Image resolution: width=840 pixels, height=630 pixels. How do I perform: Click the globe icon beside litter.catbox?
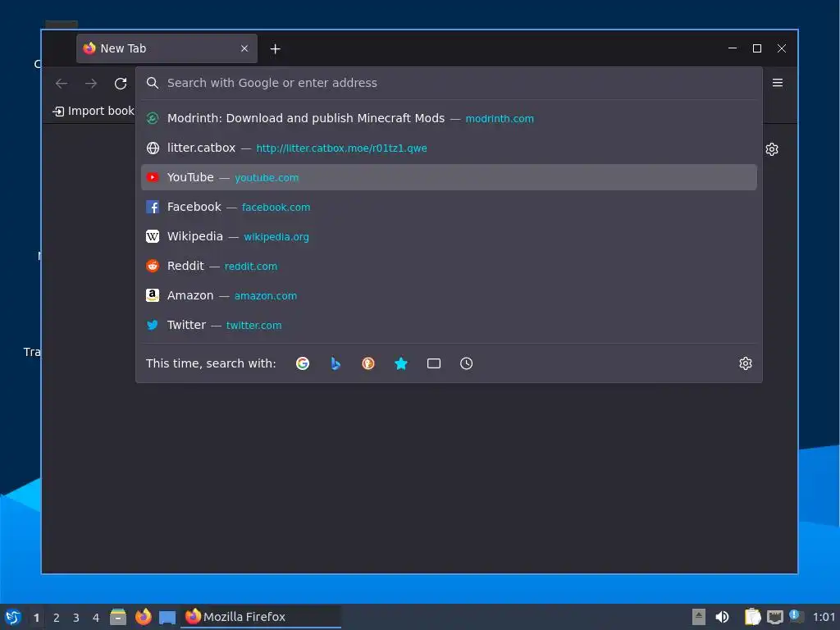coord(153,148)
